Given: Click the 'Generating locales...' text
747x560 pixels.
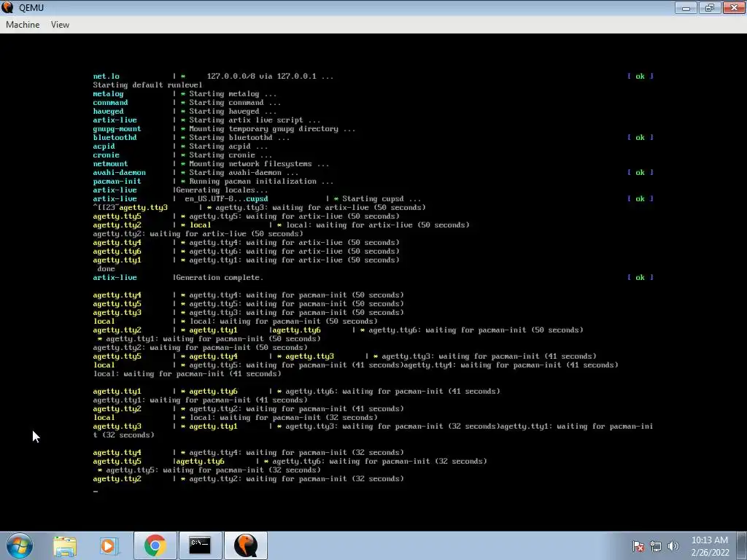Looking at the screenshot, I should pyautogui.click(x=222, y=190).
